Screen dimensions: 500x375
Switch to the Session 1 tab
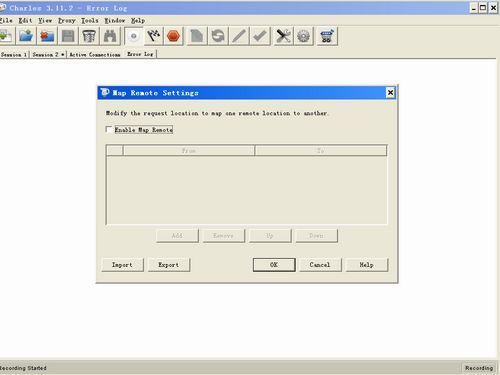click(14, 54)
